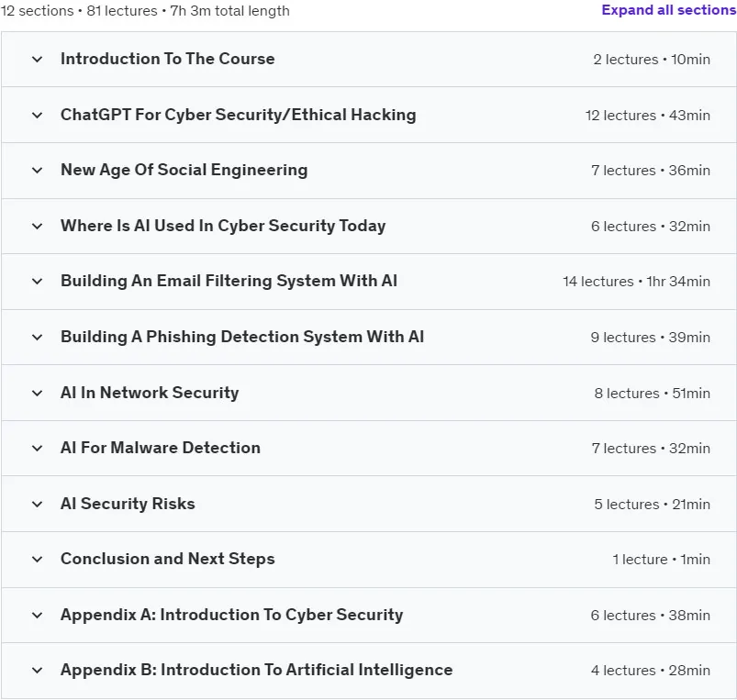
Task: Click chevron beside AI In Network Security
Action: 37,393
